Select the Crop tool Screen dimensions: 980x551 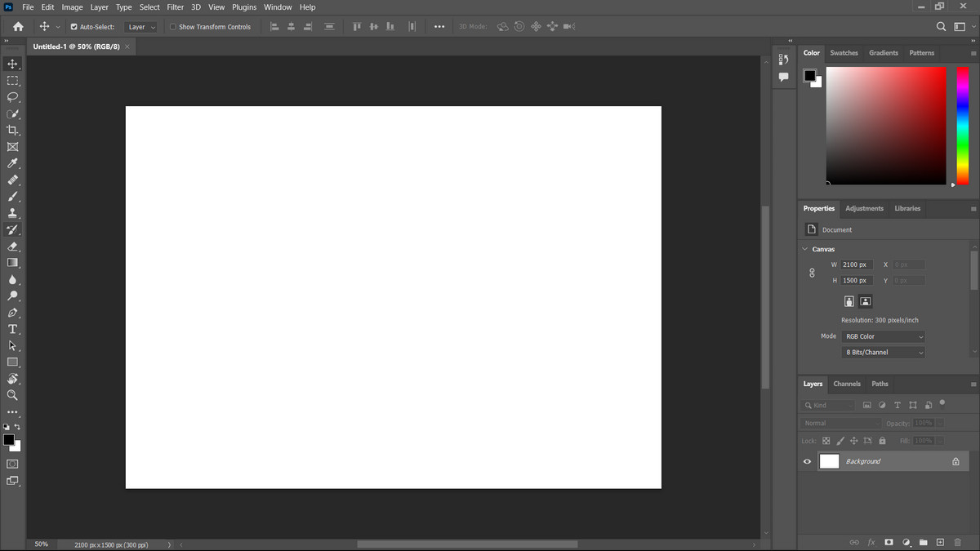pyautogui.click(x=12, y=131)
